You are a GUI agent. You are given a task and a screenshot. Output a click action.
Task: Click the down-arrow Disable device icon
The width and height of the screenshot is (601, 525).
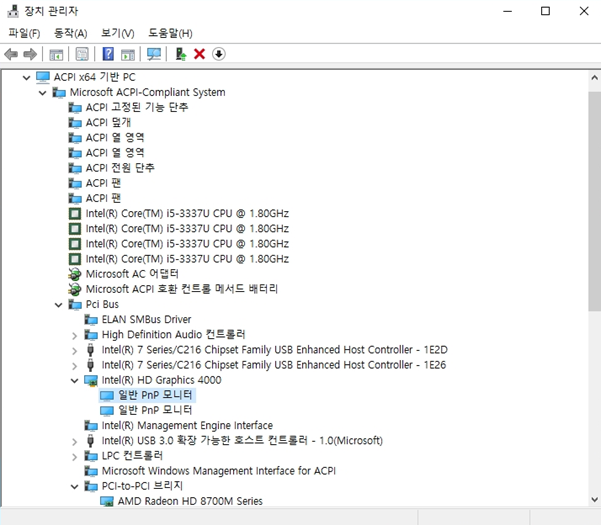(219, 54)
